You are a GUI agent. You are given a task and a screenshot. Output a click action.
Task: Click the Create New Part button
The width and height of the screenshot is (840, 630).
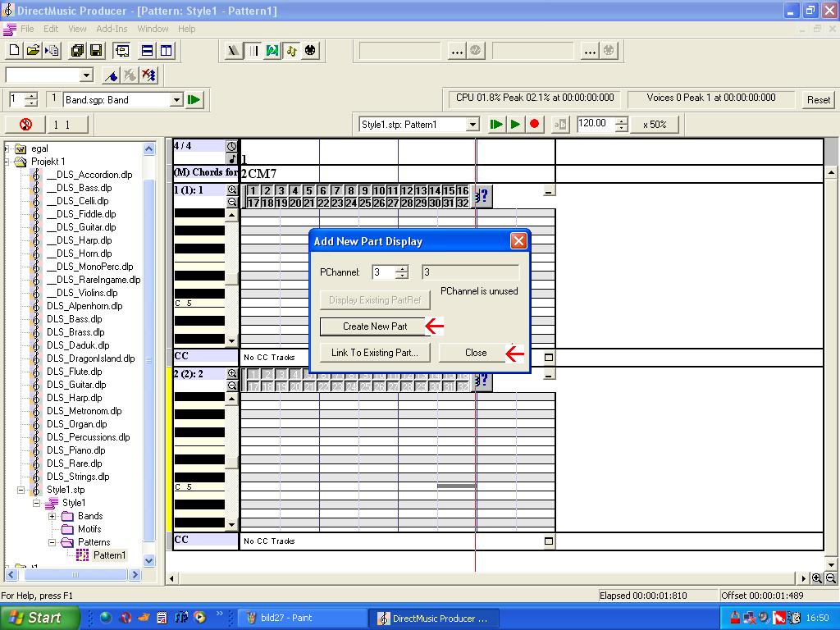pos(374,326)
